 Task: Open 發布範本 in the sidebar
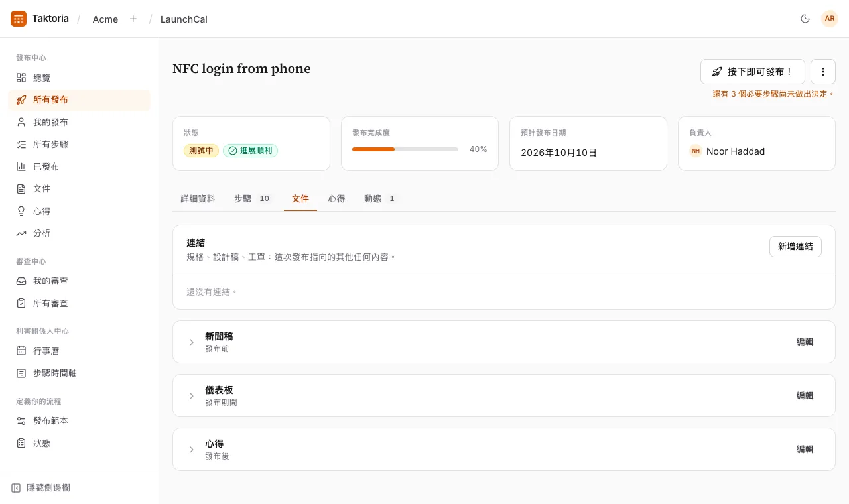point(80,421)
